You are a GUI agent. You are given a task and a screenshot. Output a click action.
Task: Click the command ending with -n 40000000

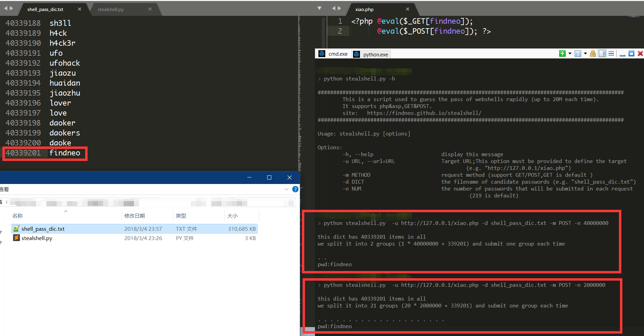click(466, 223)
